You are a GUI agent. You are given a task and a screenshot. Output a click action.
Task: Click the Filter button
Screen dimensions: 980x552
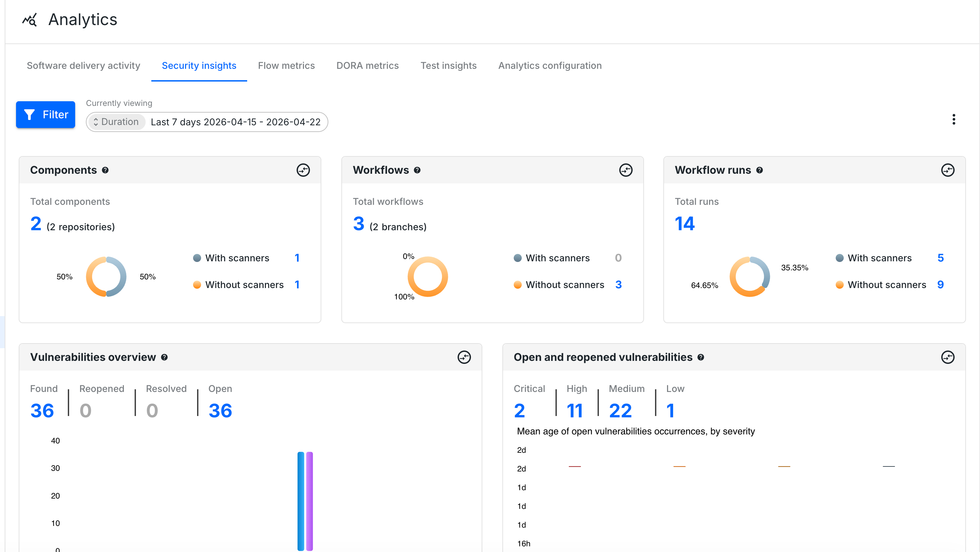pyautogui.click(x=45, y=114)
